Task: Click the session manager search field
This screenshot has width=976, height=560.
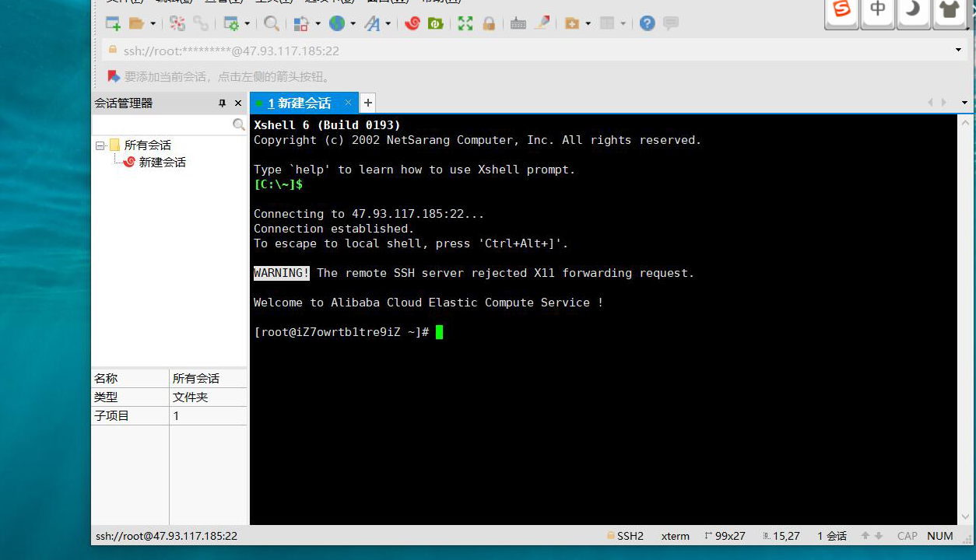Action: click(162, 124)
